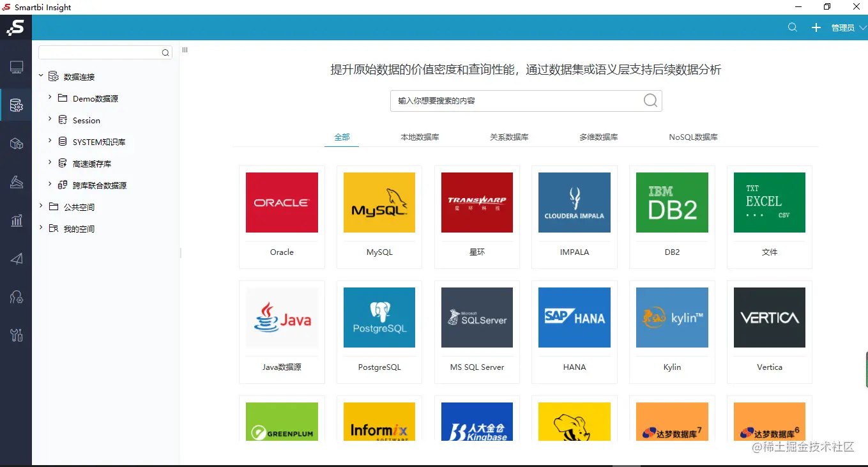Image resolution: width=868 pixels, height=467 pixels.
Task: Choose the MySQL database tile
Action: (x=379, y=217)
